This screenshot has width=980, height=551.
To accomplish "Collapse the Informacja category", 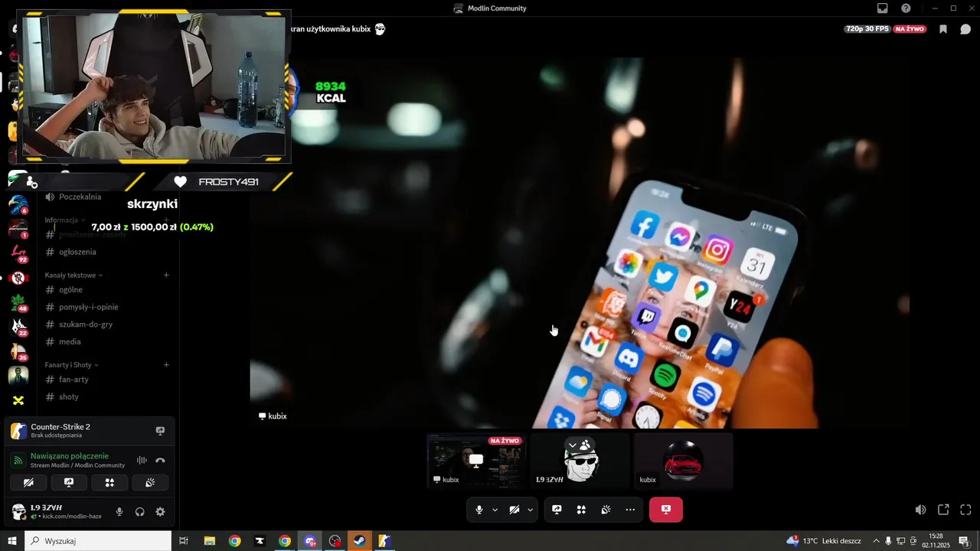I will pyautogui.click(x=65, y=220).
